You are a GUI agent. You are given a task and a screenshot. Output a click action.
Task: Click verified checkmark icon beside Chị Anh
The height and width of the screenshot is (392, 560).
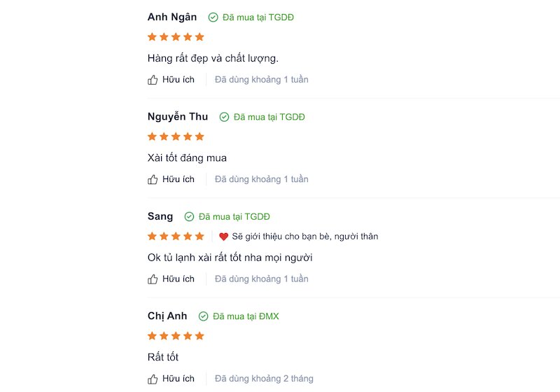(x=203, y=316)
